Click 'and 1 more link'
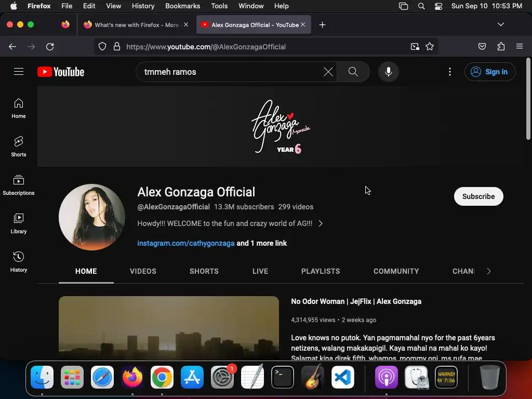This screenshot has width=532, height=399. pos(262,243)
